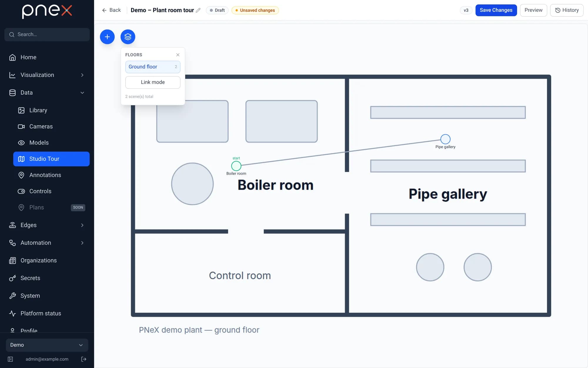Open the History panel

[567, 10]
